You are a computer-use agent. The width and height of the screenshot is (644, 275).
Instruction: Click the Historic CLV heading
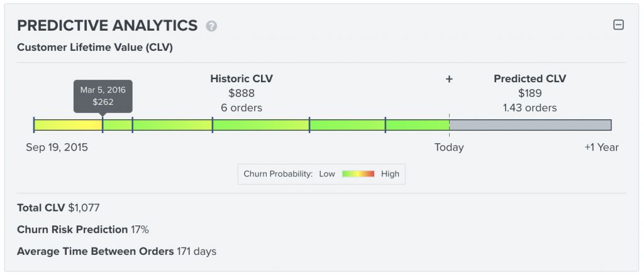[x=241, y=78]
